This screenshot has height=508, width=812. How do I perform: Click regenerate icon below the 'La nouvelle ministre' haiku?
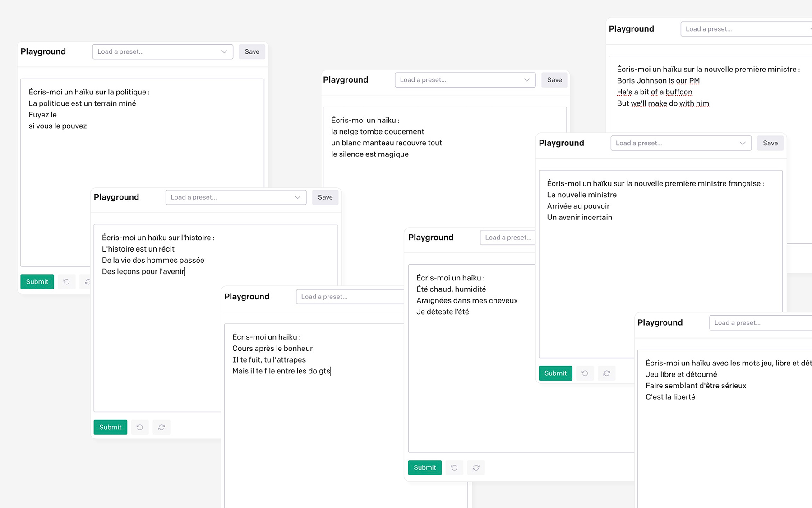(606, 373)
